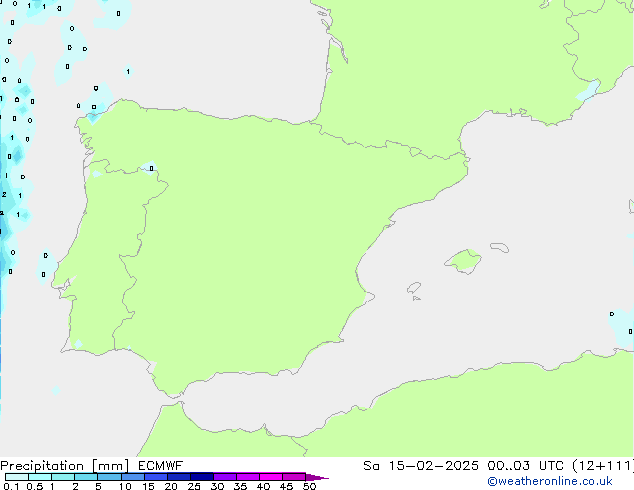Click the '0' value on Spain–Portugal northern border

151,169
